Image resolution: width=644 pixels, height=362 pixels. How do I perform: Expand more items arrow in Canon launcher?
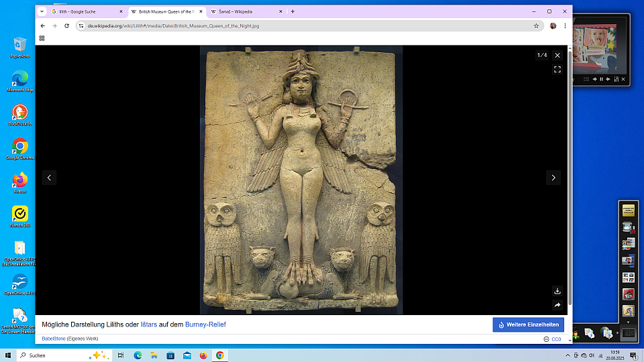[x=629, y=322]
